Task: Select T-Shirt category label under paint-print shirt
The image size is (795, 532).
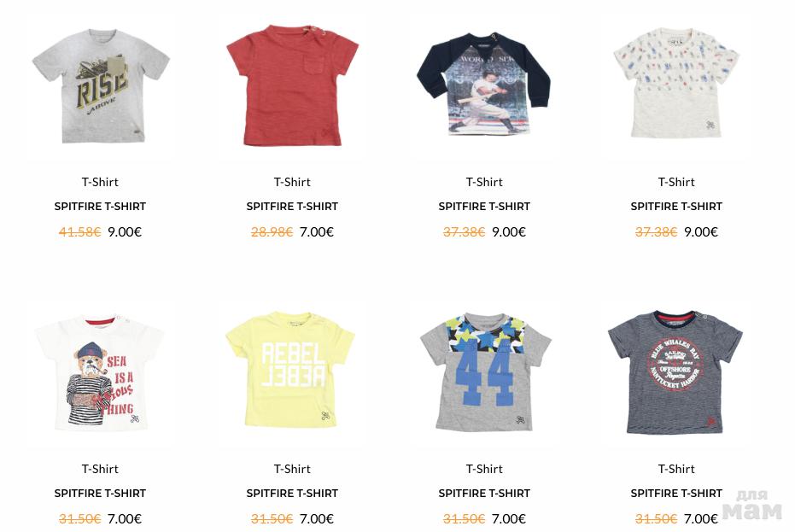Action: [x=676, y=182]
